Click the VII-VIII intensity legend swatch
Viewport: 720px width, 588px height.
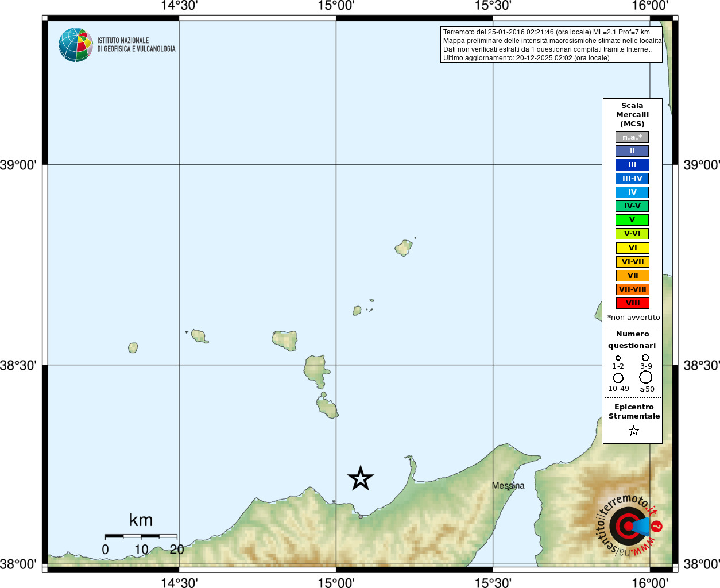pyautogui.click(x=632, y=289)
